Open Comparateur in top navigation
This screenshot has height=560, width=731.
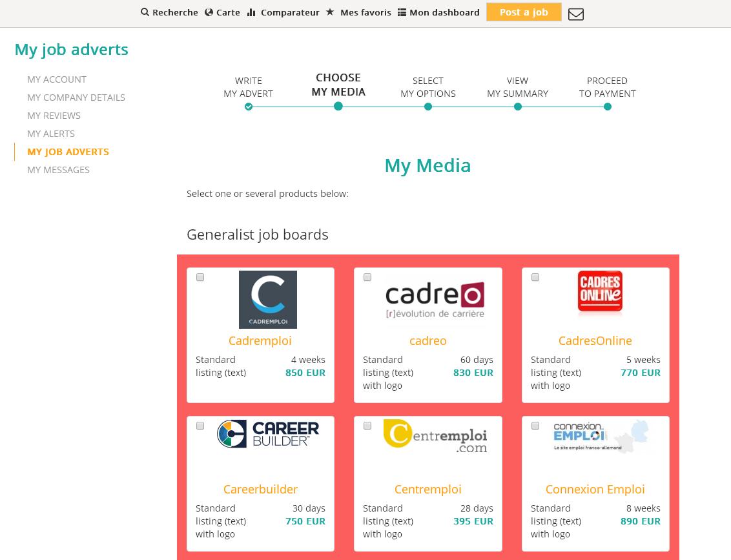click(x=290, y=12)
